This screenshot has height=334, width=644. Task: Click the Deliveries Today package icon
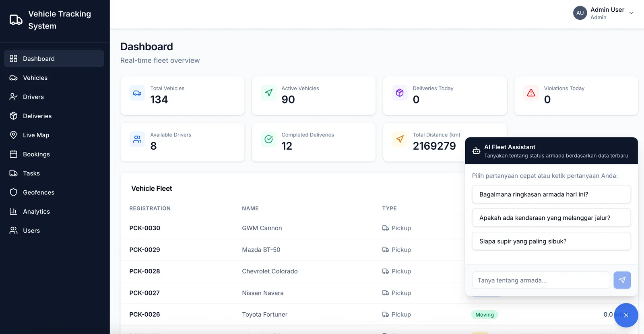[400, 93]
